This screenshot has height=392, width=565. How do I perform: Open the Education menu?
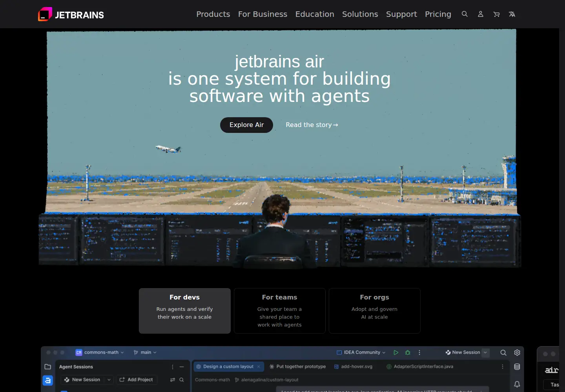315,14
